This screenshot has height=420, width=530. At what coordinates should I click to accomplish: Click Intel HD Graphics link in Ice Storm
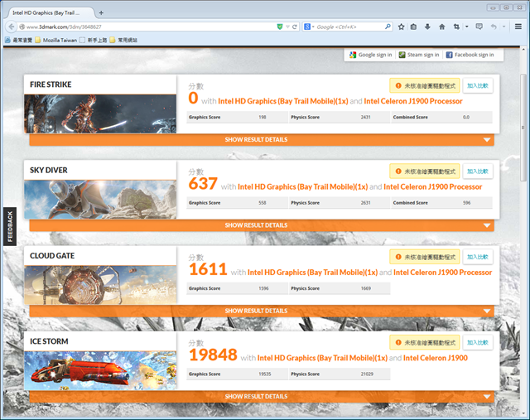[x=322, y=358]
